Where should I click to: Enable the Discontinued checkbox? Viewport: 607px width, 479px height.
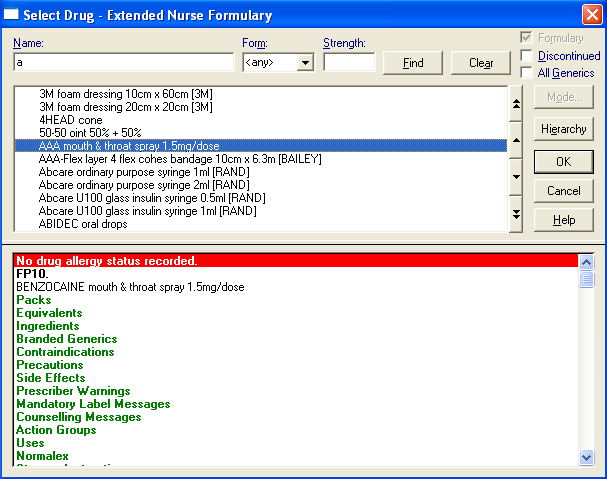(527, 56)
